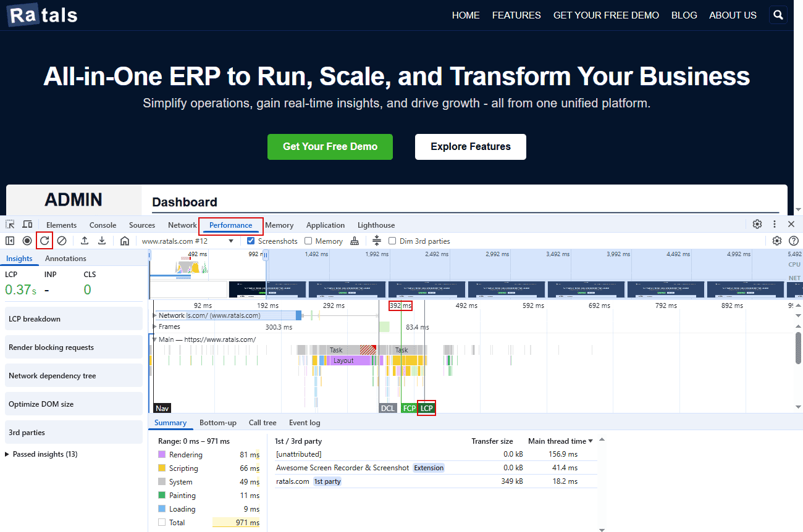Screen dimensions: 803x532
Task: Enable the Memory checkbox
Action: (x=307, y=241)
